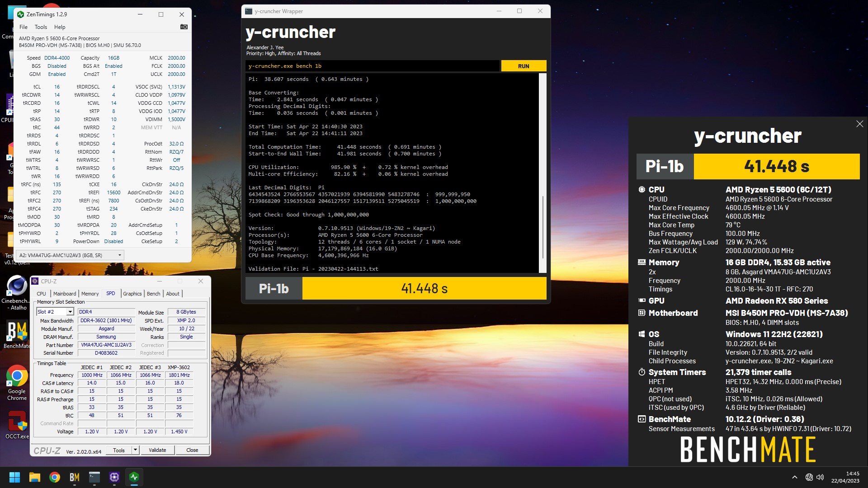868x488 pixels.
Task: Click the 21,379 timer calls entry
Action: tap(758, 372)
